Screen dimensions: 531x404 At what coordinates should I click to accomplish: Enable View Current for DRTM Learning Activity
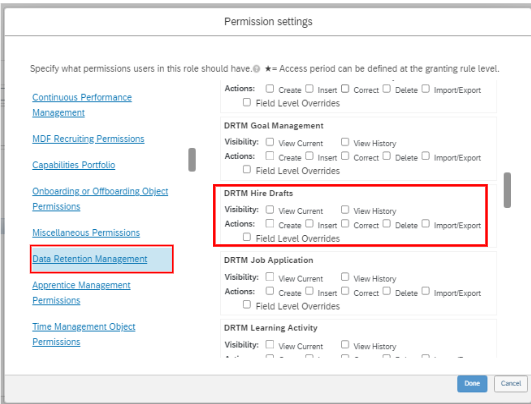click(270, 344)
